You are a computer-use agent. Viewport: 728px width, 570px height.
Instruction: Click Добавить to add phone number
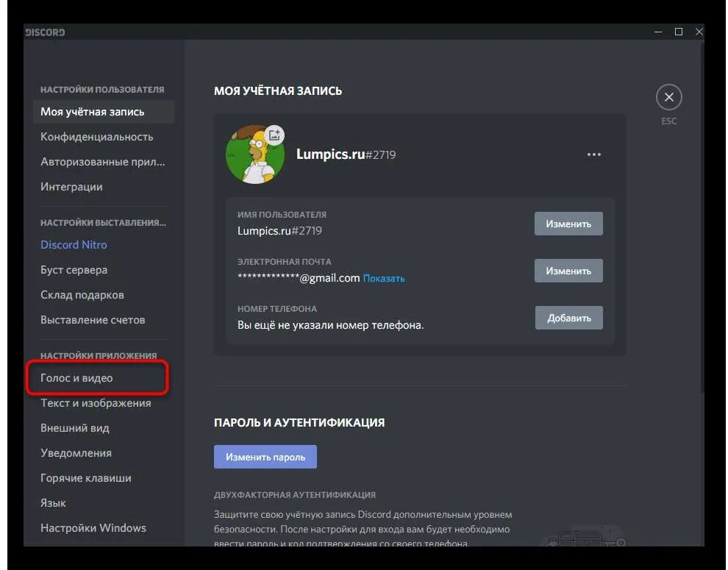568,318
